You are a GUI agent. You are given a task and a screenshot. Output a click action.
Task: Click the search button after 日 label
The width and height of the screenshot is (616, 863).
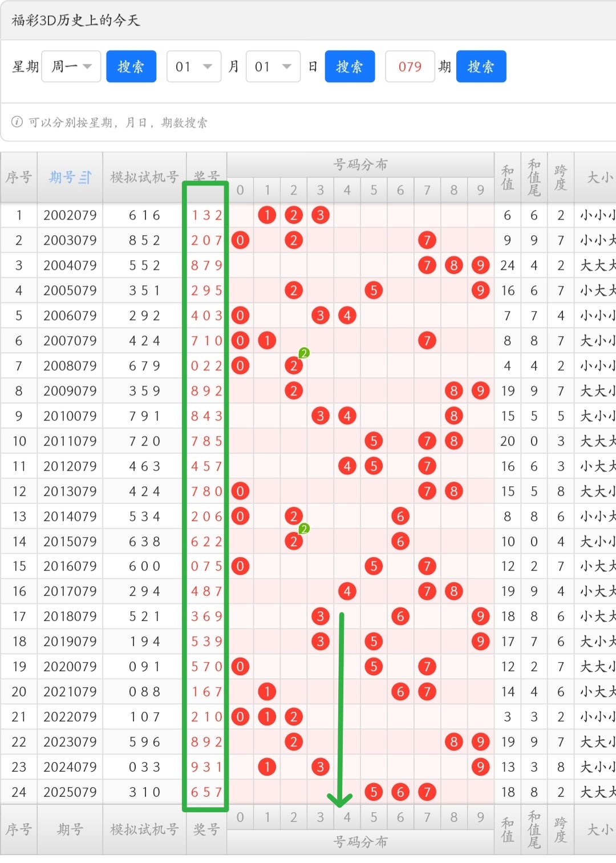(350, 66)
